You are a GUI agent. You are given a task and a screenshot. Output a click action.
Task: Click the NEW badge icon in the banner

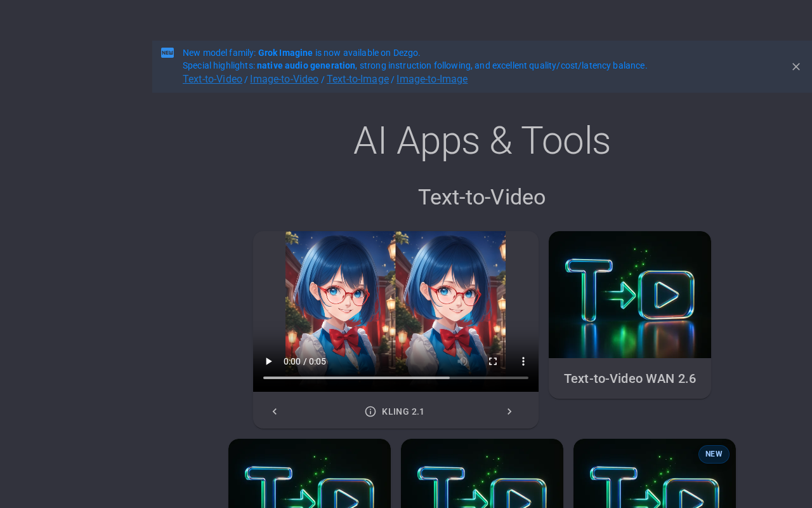point(167,53)
